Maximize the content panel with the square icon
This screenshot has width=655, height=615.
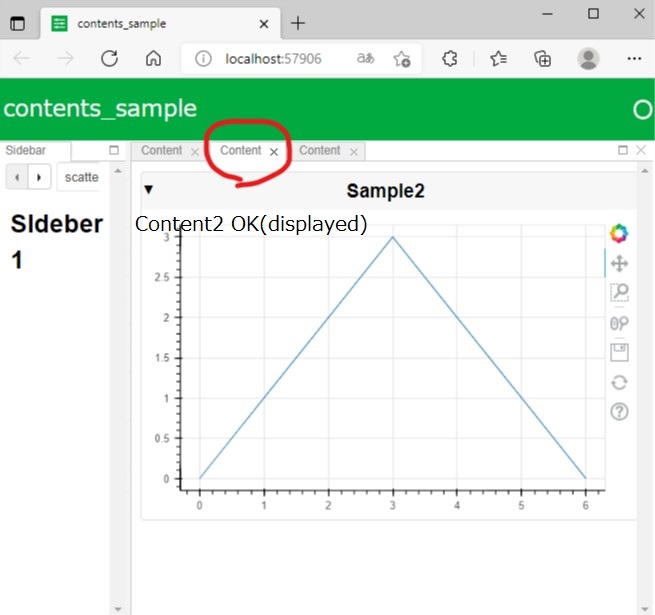(623, 150)
